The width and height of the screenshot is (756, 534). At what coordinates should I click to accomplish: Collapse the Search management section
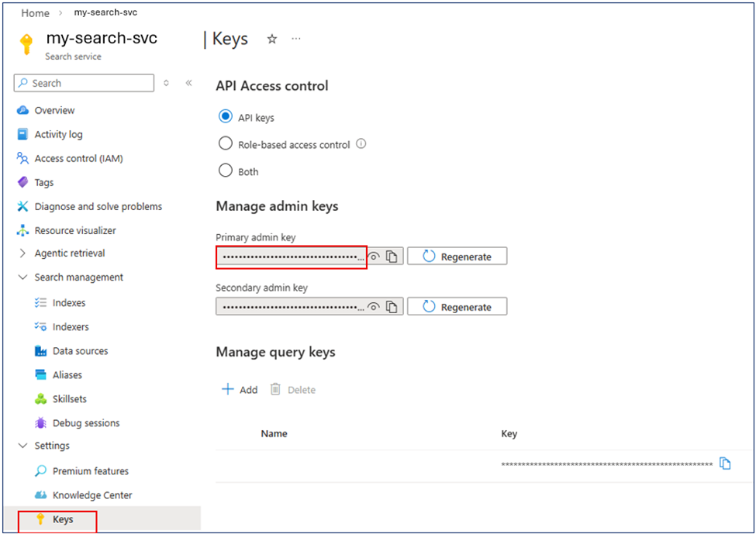(x=22, y=277)
